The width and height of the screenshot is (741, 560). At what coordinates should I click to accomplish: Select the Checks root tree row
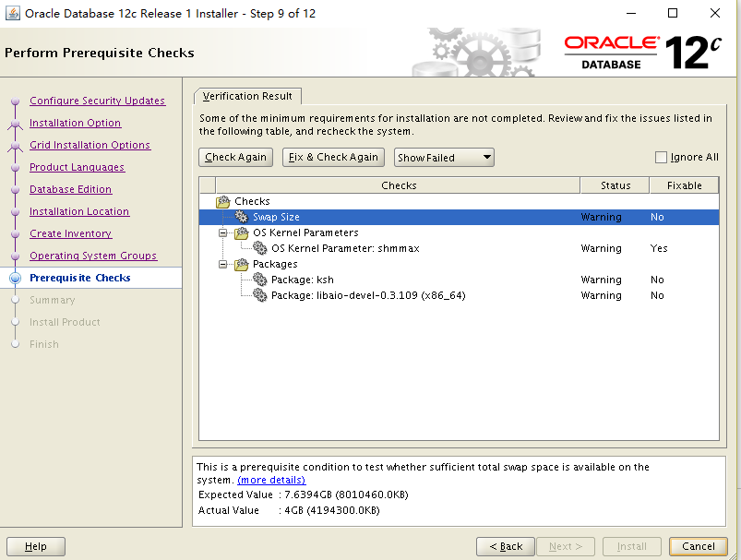click(x=459, y=201)
